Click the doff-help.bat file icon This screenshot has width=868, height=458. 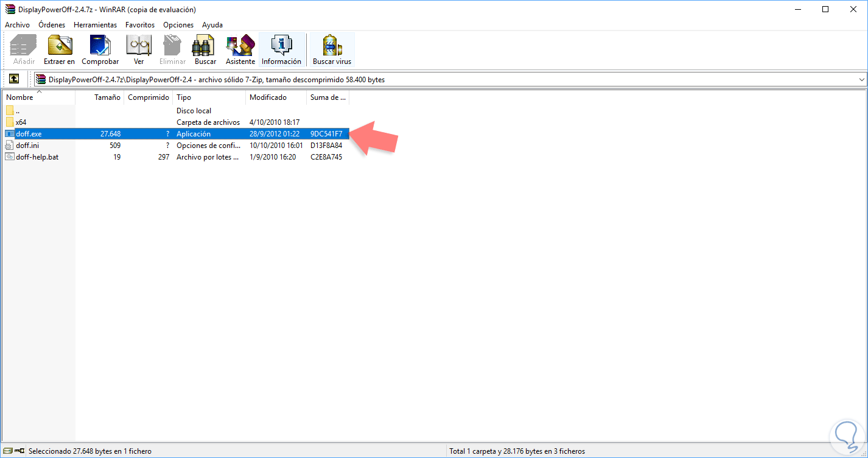coord(10,157)
